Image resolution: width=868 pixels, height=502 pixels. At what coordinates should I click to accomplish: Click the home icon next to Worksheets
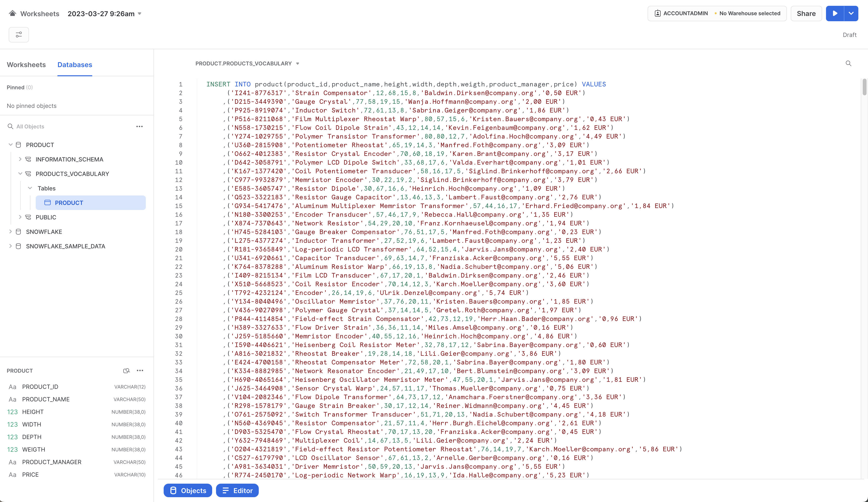12,14
